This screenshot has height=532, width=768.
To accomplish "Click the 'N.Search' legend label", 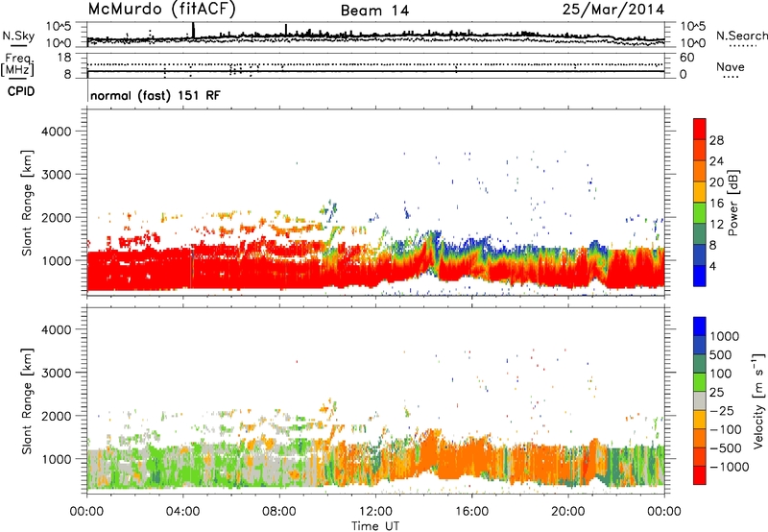I will [741, 36].
